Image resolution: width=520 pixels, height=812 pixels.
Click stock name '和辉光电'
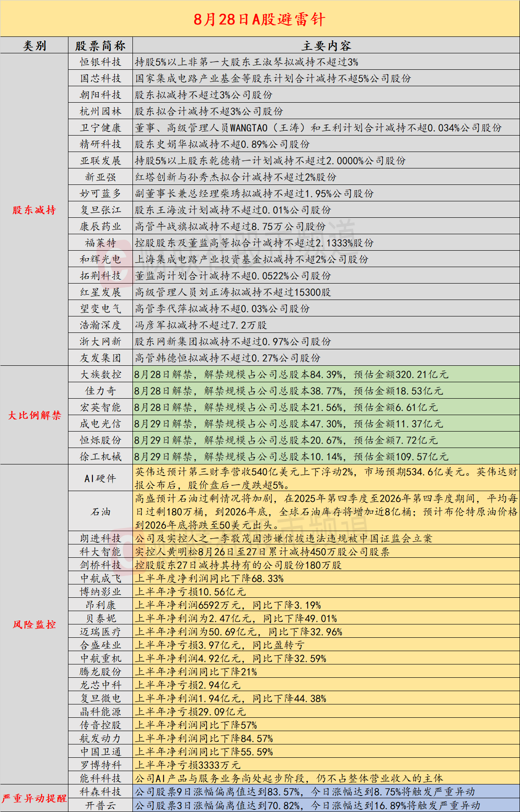(100, 259)
